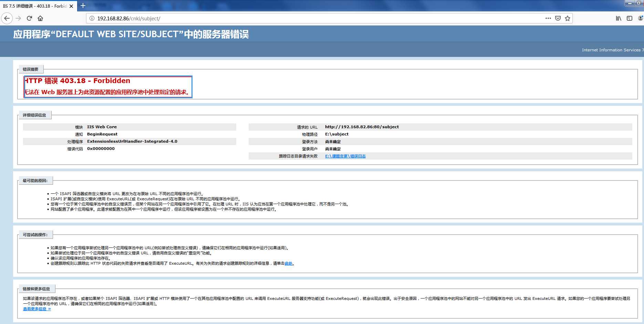Select the error code 0x00000000

click(101, 149)
